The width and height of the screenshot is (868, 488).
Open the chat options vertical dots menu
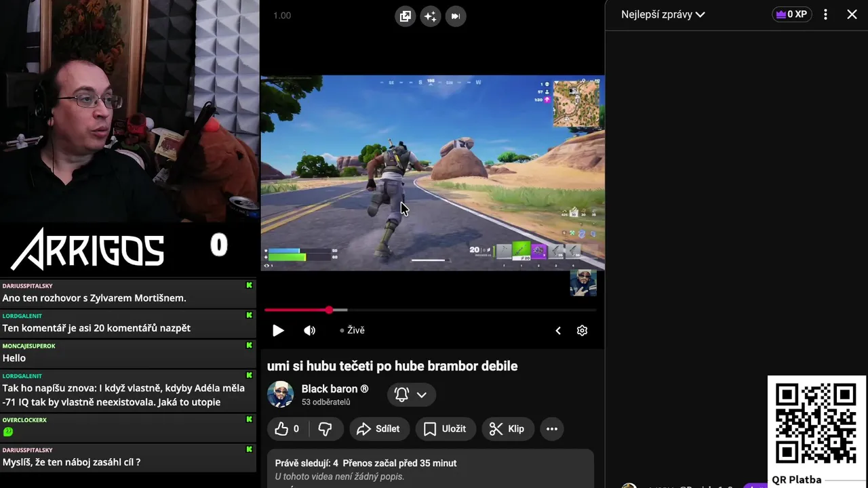pyautogui.click(x=825, y=14)
